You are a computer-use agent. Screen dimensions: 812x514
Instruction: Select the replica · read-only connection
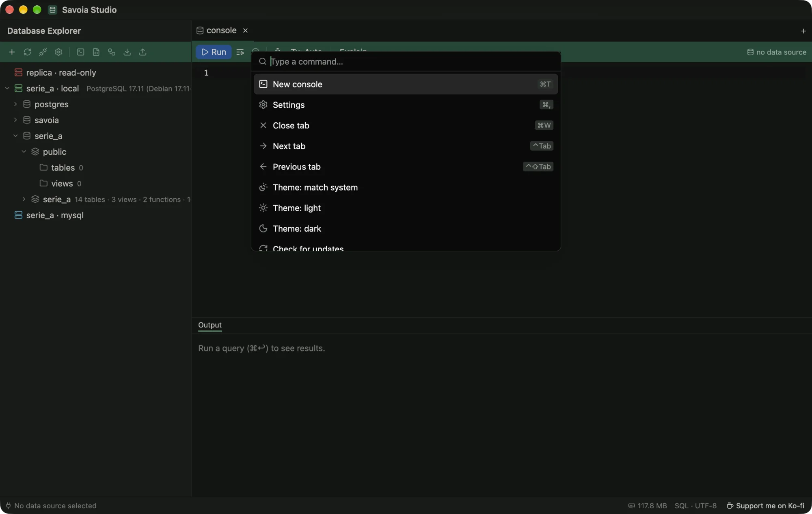point(96,73)
